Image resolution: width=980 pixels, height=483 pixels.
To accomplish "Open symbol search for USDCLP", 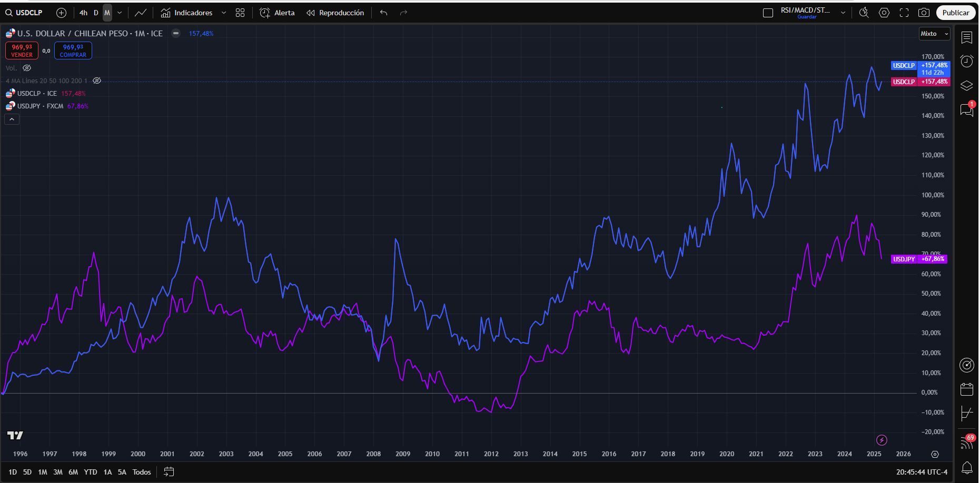I will click(x=24, y=13).
